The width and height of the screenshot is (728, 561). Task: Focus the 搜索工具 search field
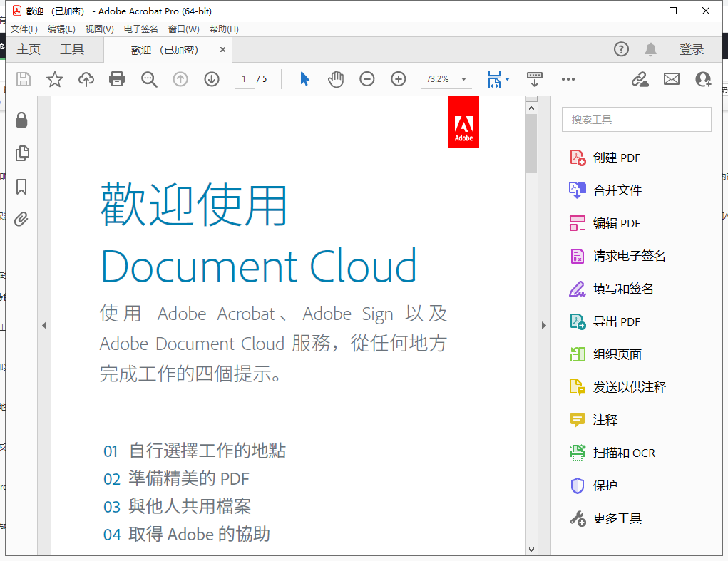click(x=637, y=120)
